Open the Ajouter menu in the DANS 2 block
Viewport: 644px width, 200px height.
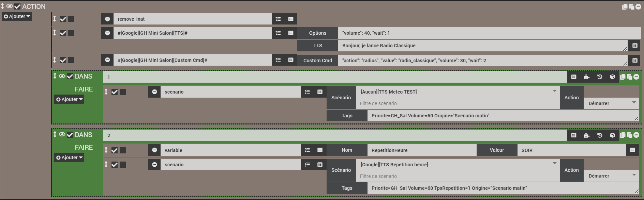click(x=69, y=157)
